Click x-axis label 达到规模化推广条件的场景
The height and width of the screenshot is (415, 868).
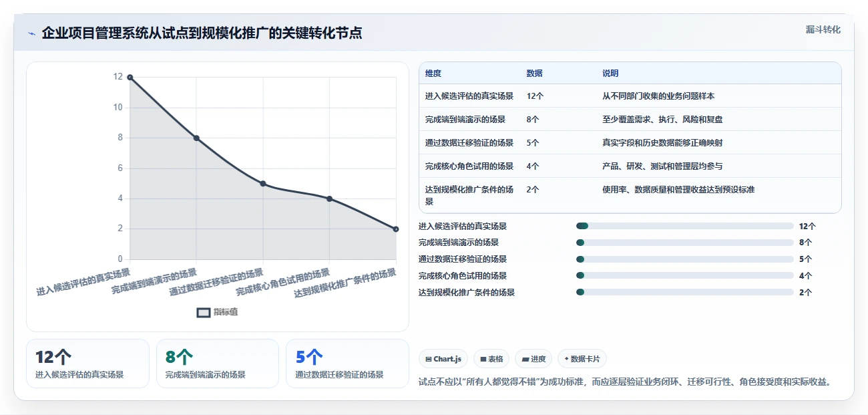coord(346,283)
